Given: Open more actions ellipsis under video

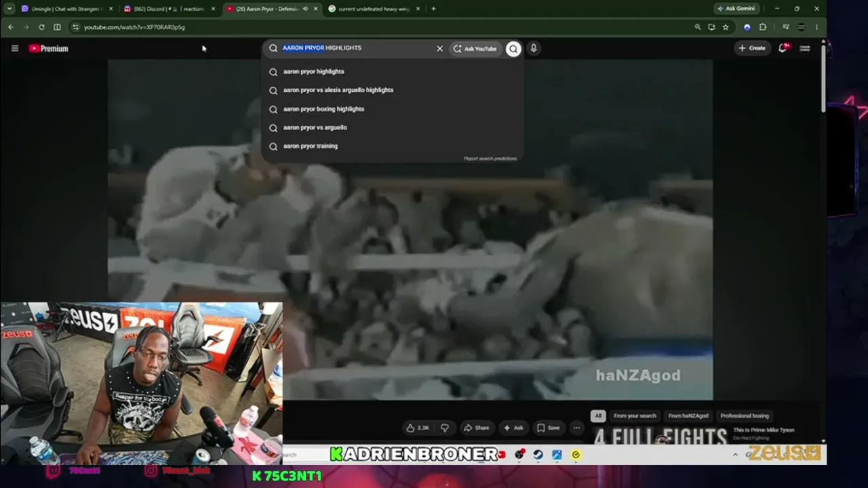Looking at the screenshot, I should tap(576, 428).
